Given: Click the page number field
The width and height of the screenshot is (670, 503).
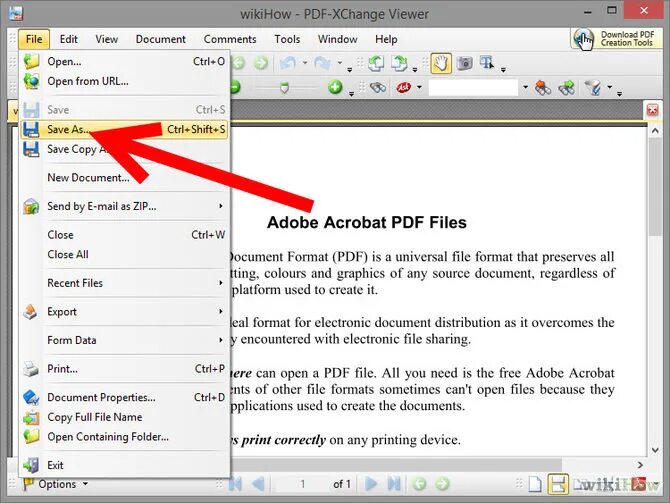Looking at the screenshot, I should coord(302,484).
